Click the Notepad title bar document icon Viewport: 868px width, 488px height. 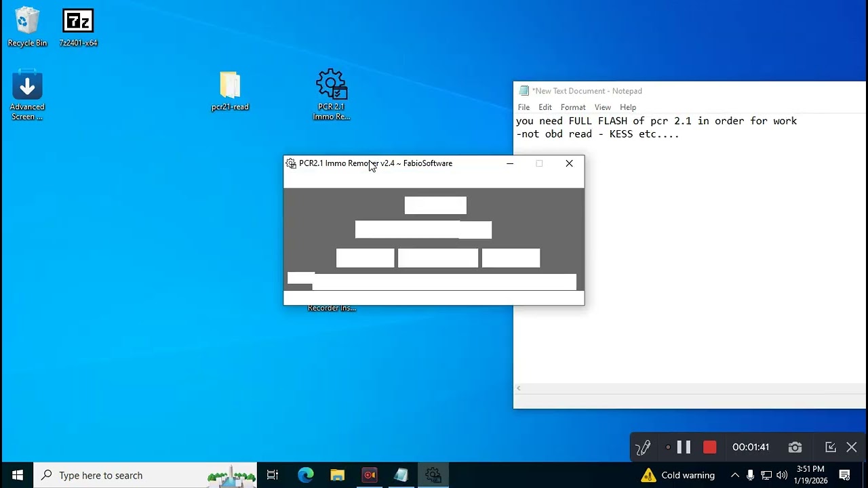click(524, 91)
